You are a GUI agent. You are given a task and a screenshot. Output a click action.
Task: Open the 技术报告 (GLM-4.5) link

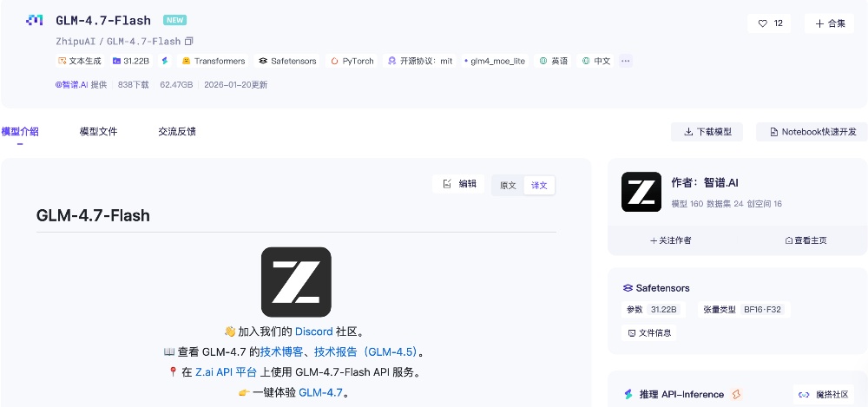[x=366, y=351]
